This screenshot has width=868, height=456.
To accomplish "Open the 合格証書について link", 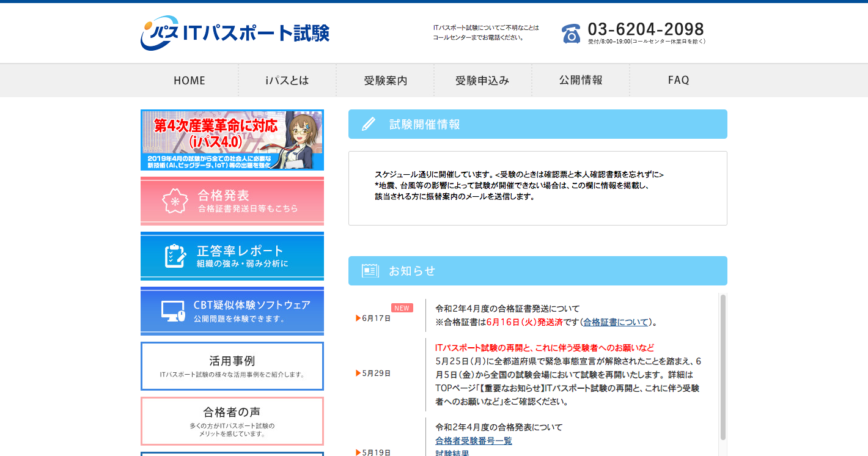I will tap(616, 322).
